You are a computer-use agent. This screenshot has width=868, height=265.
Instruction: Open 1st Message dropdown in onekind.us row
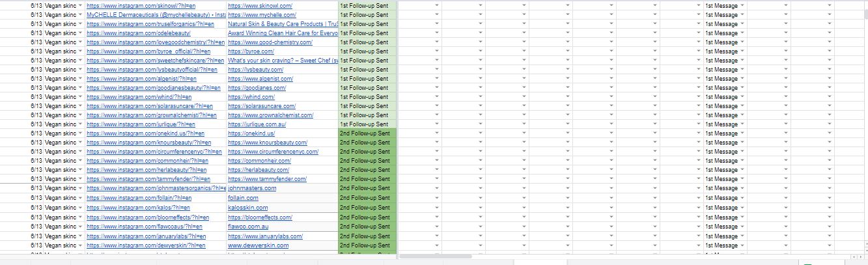pos(741,133)
